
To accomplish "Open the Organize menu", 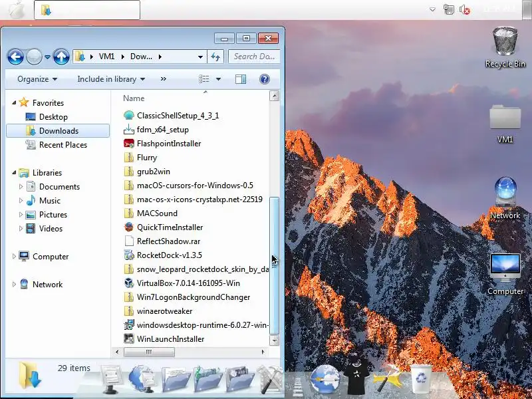I will coord(37,79).
